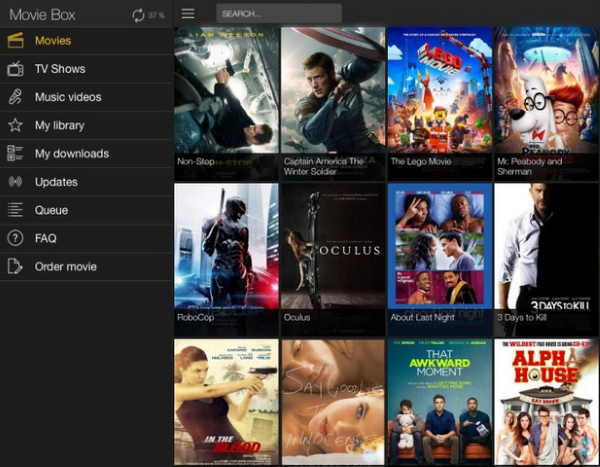Show the Updates list
Image resolution: width=600 pixels, height=467 pixels.
tap(86, 182)
